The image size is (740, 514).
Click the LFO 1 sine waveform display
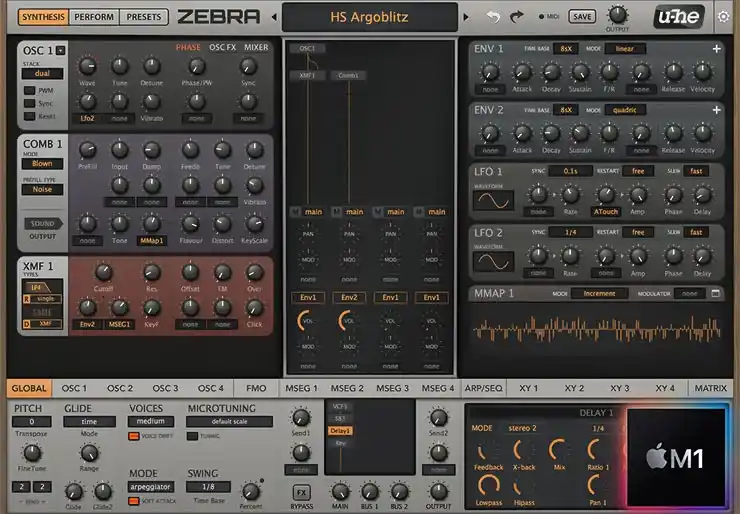493,201
